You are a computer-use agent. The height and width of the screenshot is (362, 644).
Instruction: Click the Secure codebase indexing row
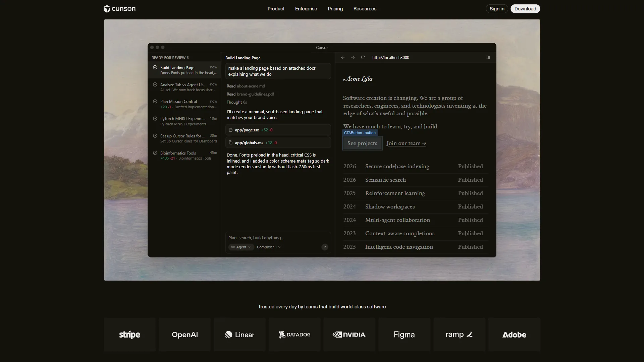[415, 166]
